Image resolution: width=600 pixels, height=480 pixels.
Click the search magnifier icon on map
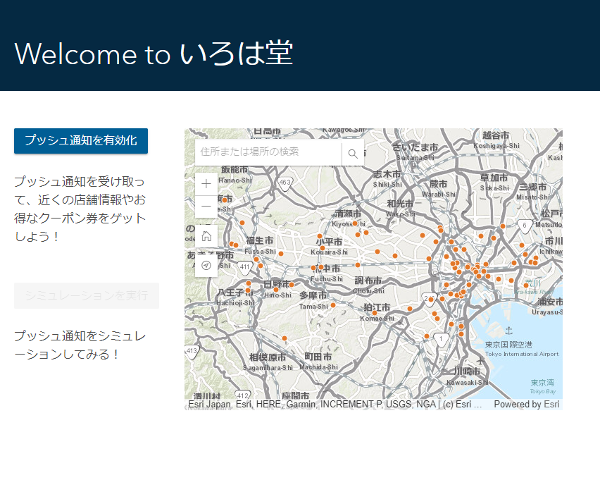click(x=352, y=153)
